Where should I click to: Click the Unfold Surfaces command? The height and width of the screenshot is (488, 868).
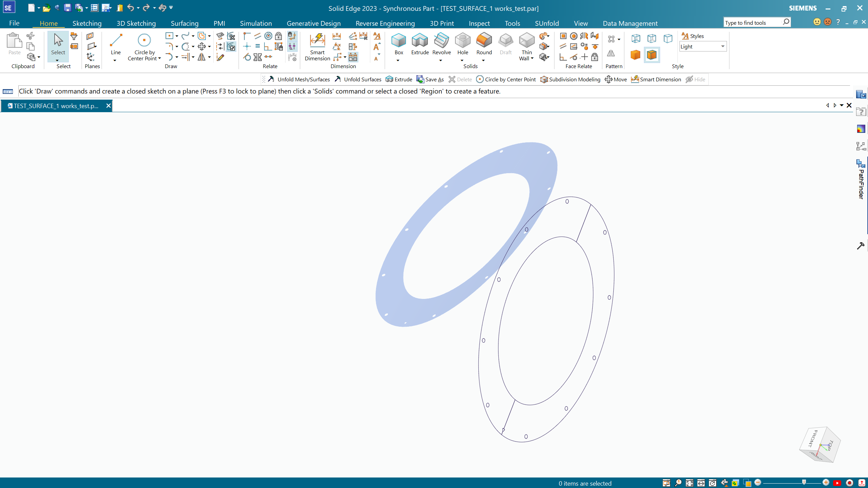click(358, 79)
